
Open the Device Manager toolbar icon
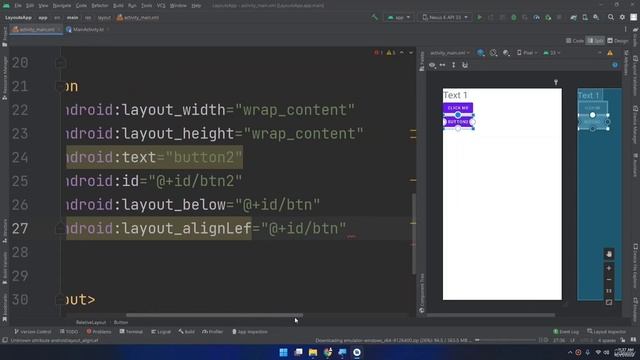[x=585, y=18]
